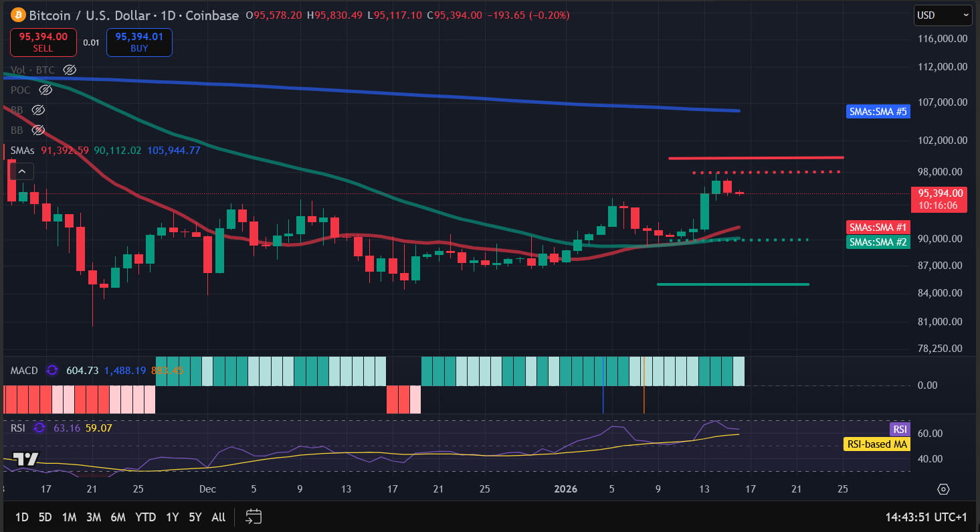Click the blue SMA value 105,944.77
The height and width of the screenshot is (532, 980).
click(173, 151)
